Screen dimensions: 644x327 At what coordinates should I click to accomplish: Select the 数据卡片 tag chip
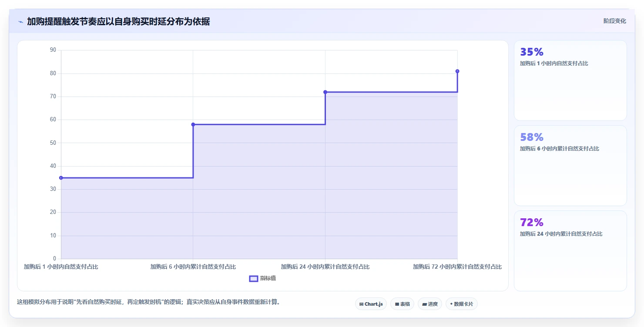pos(461,304)
